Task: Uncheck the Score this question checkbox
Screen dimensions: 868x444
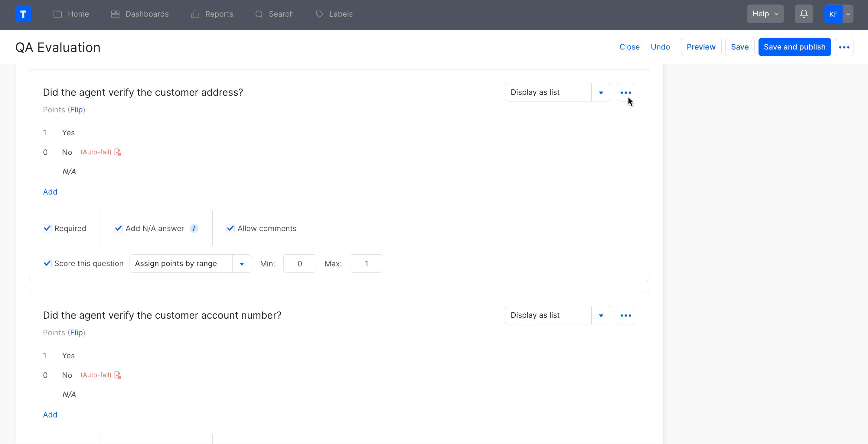Action: click(47, 264)
